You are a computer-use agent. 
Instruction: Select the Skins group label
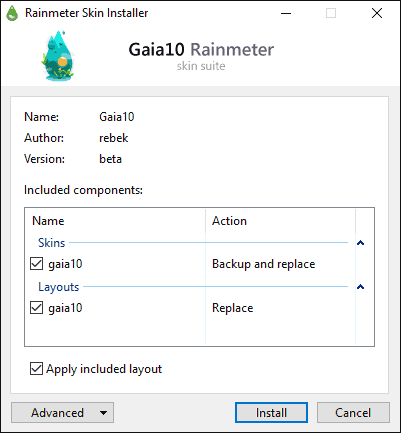click(x=51, y=243)
